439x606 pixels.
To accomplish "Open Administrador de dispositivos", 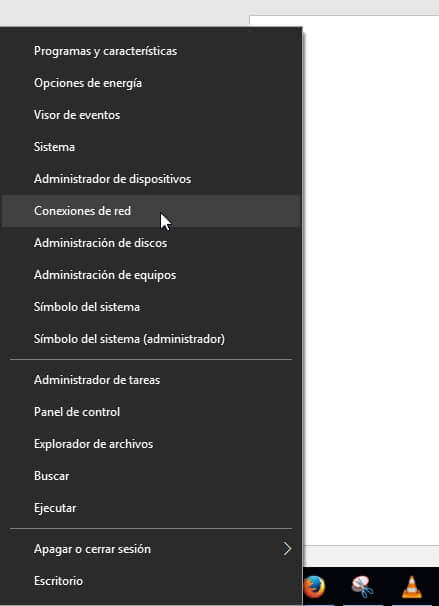I will (151, 179).
